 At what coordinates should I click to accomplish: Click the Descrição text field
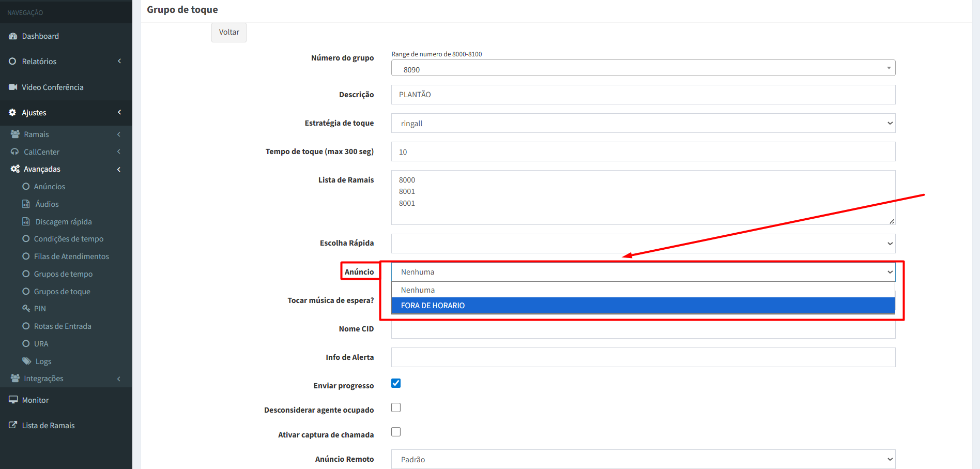tap(643, 95)
